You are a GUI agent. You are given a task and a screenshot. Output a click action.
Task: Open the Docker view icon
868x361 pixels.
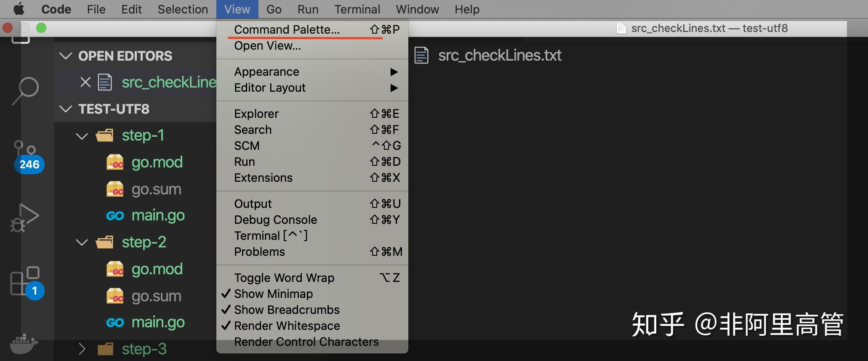(x=24, y=344)
